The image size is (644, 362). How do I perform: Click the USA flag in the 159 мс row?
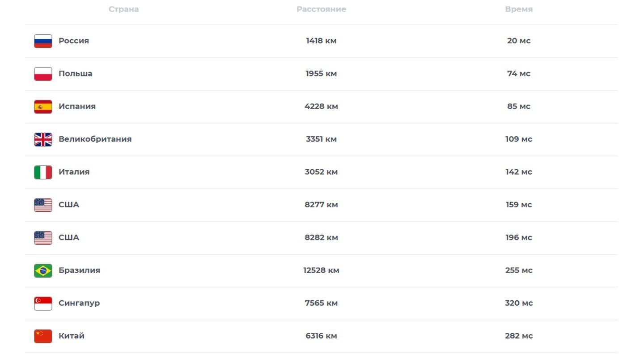[x=43, y=205]
